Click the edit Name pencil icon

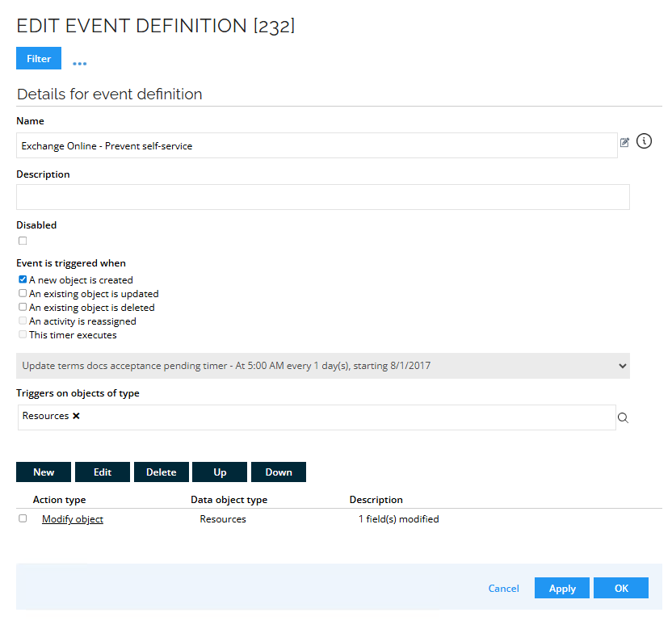coord(624,141)
